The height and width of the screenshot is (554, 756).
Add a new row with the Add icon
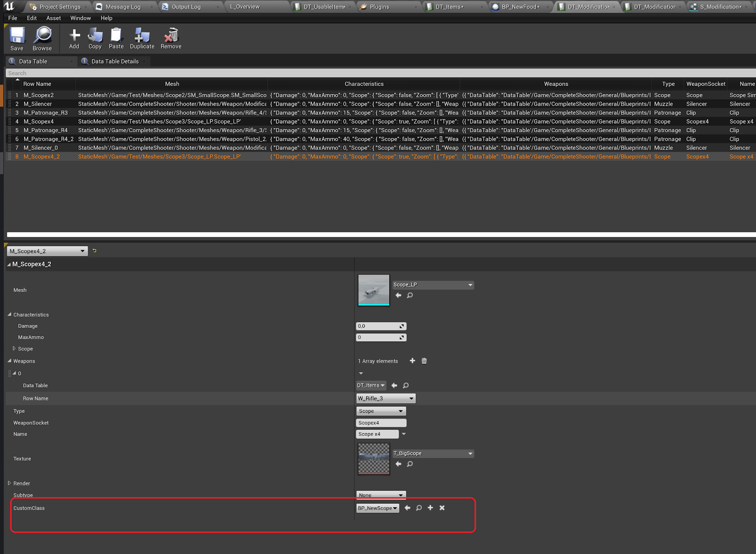(74, 38)
